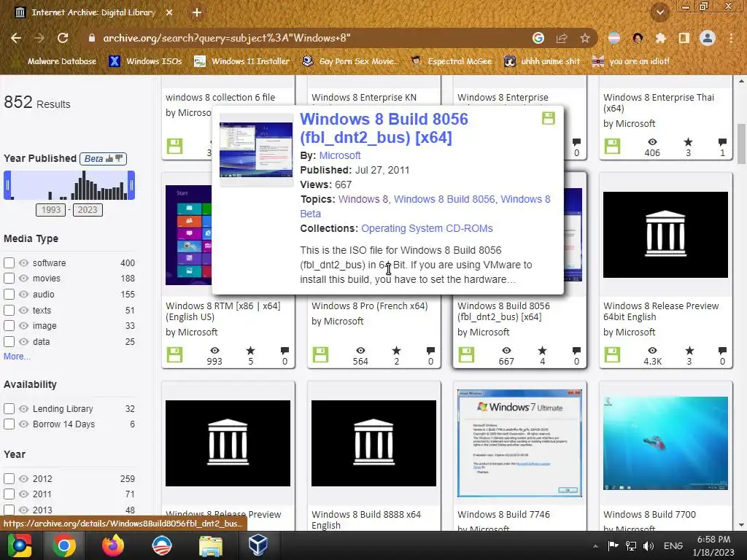Click the software icon on Windows 8 Pro French card
The height and width of the screenshot is (560, 747).
[x=321, y=355]
